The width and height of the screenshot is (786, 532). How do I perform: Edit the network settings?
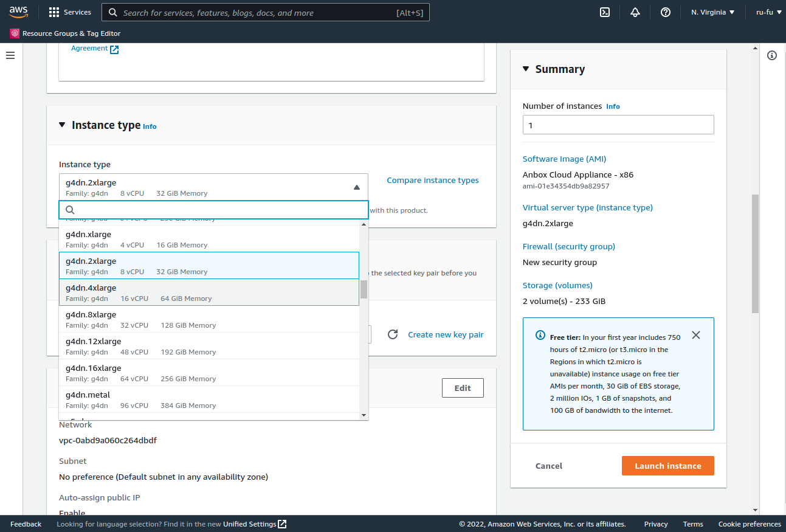pyautogui.click(x=463, y=388)
